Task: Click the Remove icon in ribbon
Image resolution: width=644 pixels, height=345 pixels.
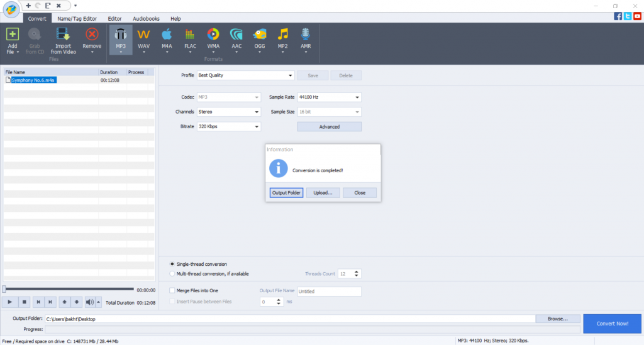Action: (92, 35)
